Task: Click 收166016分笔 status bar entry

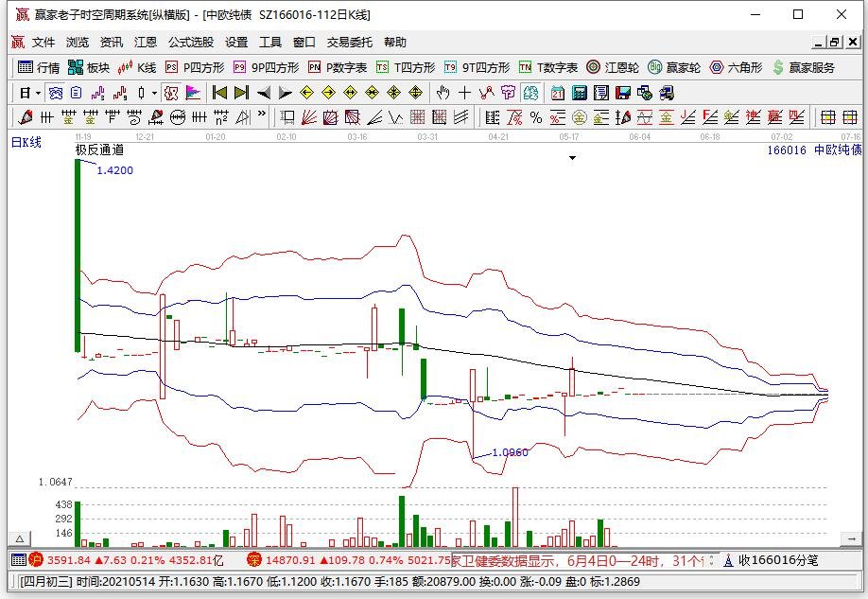Action: pyautogui.click(x=772, y=560)
